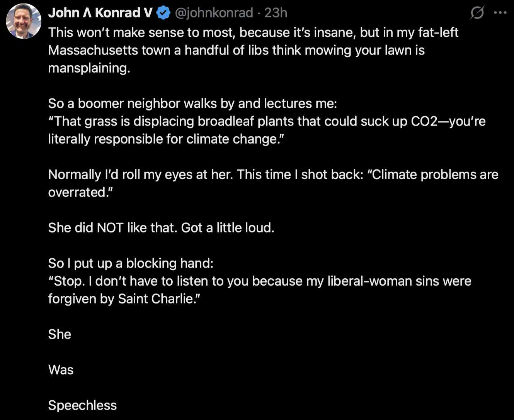Click the standalone word "Was"
The image size is (514, 420).
coord(61,370)
